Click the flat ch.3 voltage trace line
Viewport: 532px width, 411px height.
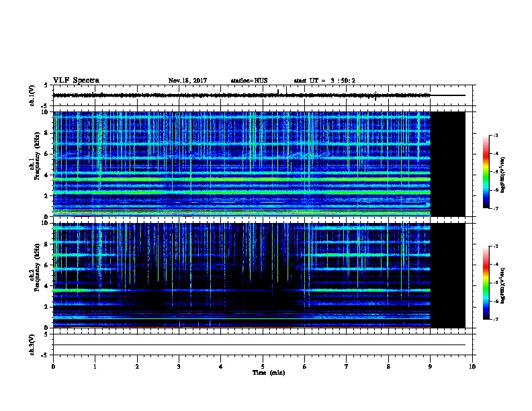(259, 345)
